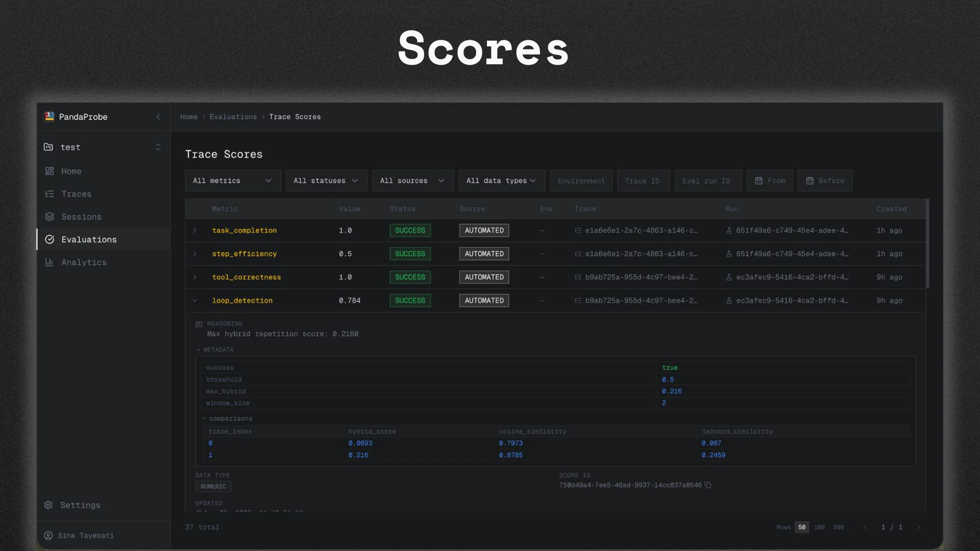This screenshot has height=551, width=980.
Task: Click the PandaProbe logo icon
Action: (49, 117)
